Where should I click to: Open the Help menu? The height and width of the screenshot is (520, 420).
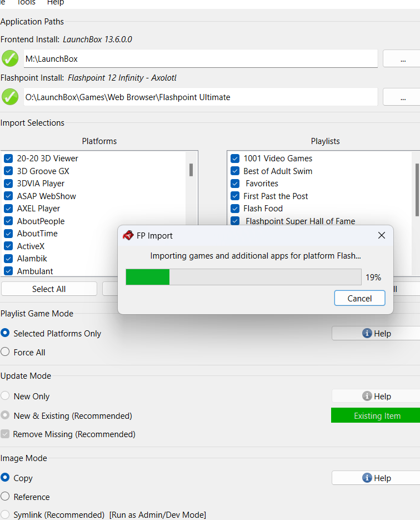(56, 3)
